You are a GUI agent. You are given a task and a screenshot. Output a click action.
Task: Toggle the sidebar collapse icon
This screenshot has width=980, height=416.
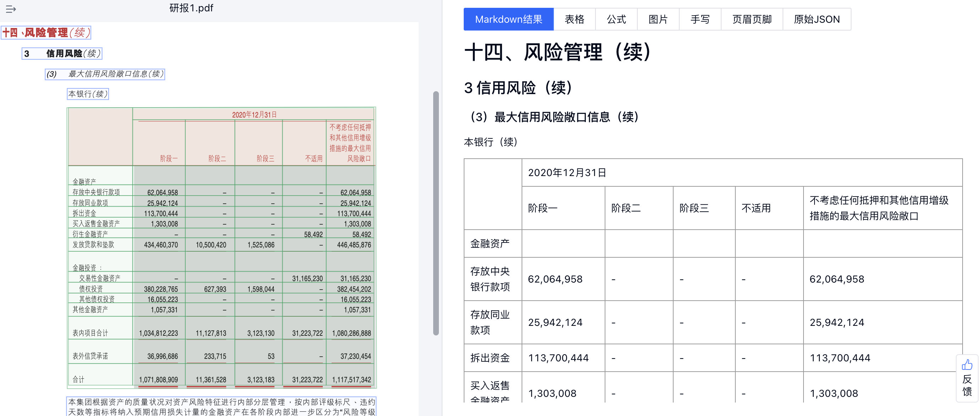tap(11, 9)
